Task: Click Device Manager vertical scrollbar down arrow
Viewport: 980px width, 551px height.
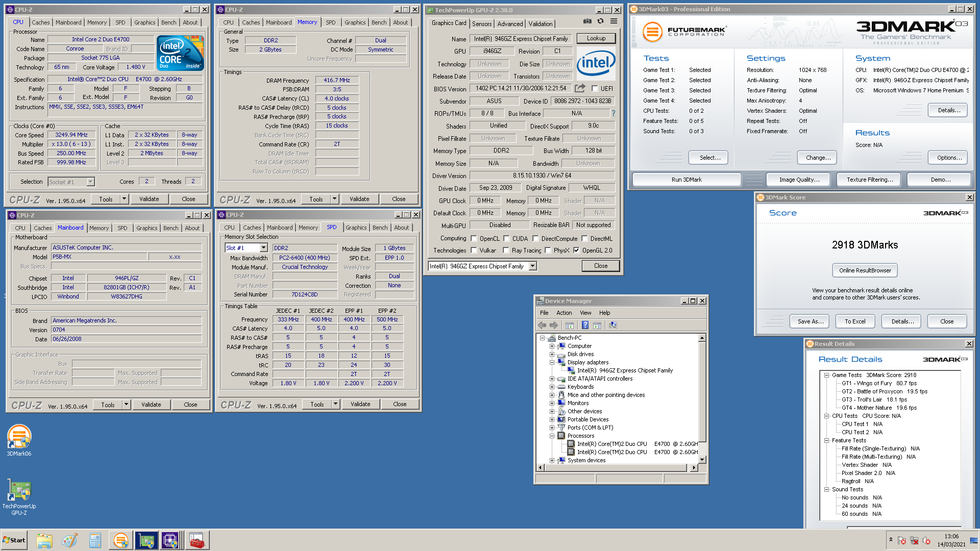Action: (702, 460)
